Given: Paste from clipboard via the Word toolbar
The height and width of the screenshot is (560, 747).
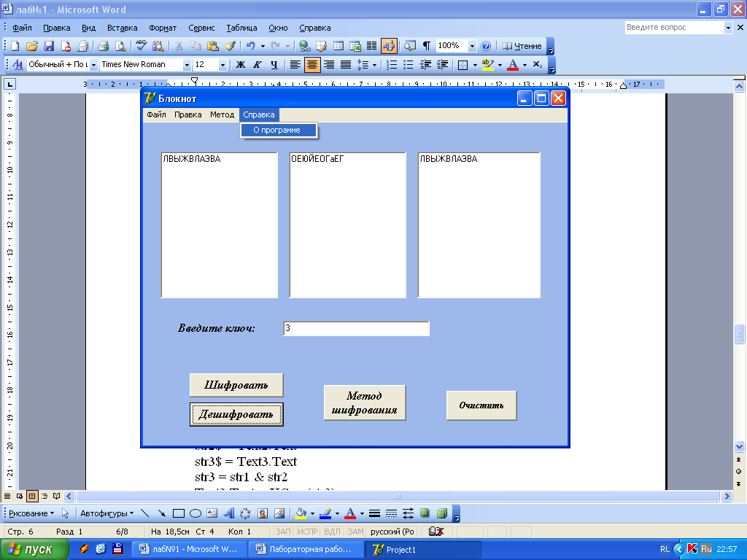Looking at the screenshot, I should 212,46.
